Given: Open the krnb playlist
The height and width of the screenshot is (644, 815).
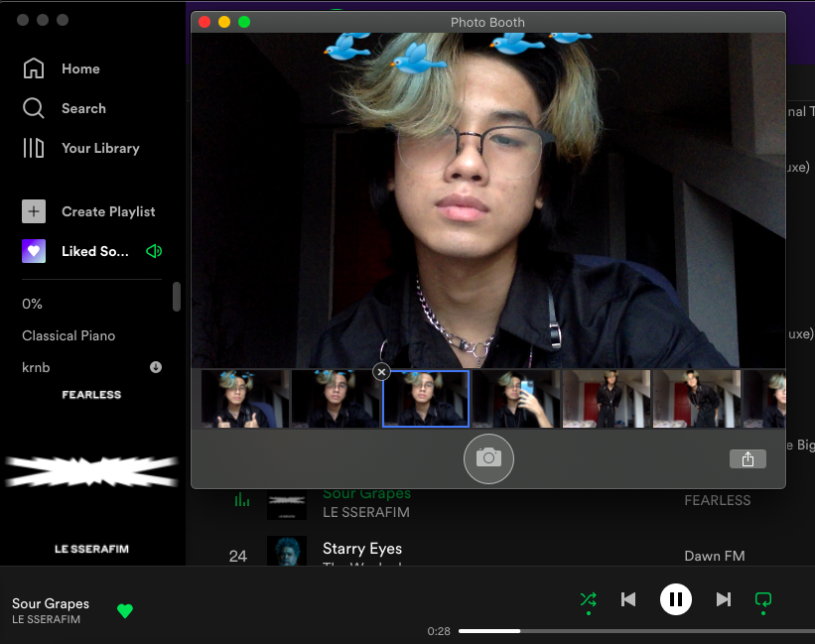Looking at the screenshot, I should 36,367.
